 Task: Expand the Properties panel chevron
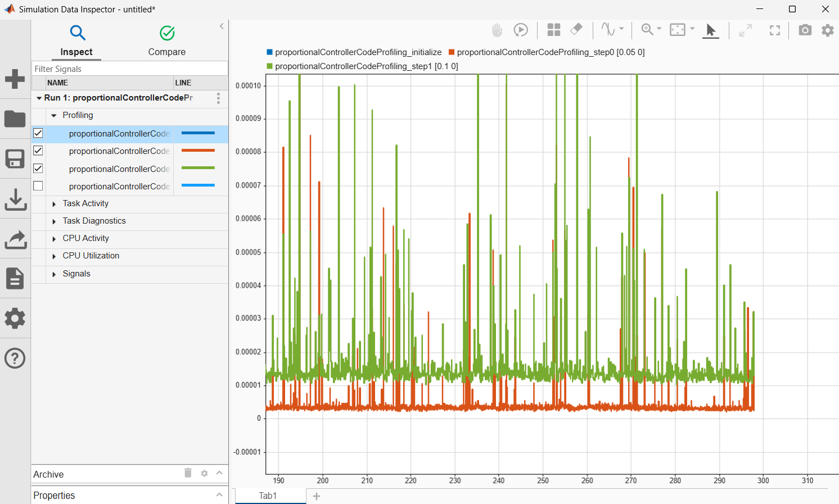[219, 494]
